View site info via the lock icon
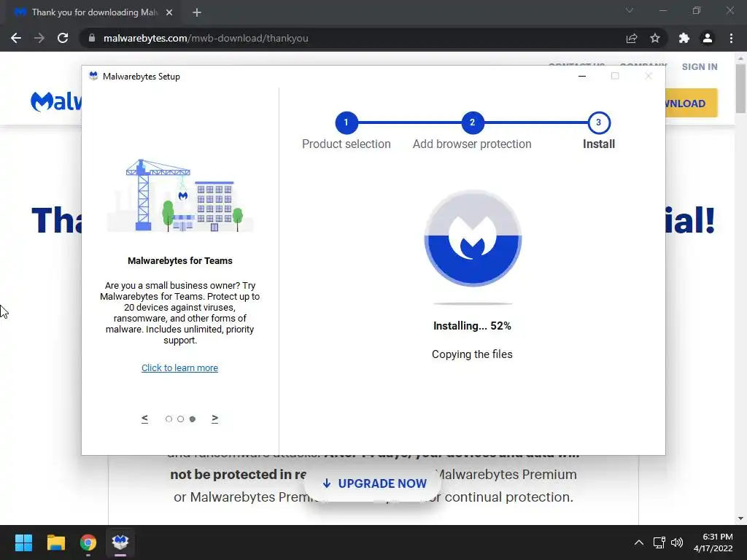Image resolution: width=747 pixels, height=560 pixels. 92,38
